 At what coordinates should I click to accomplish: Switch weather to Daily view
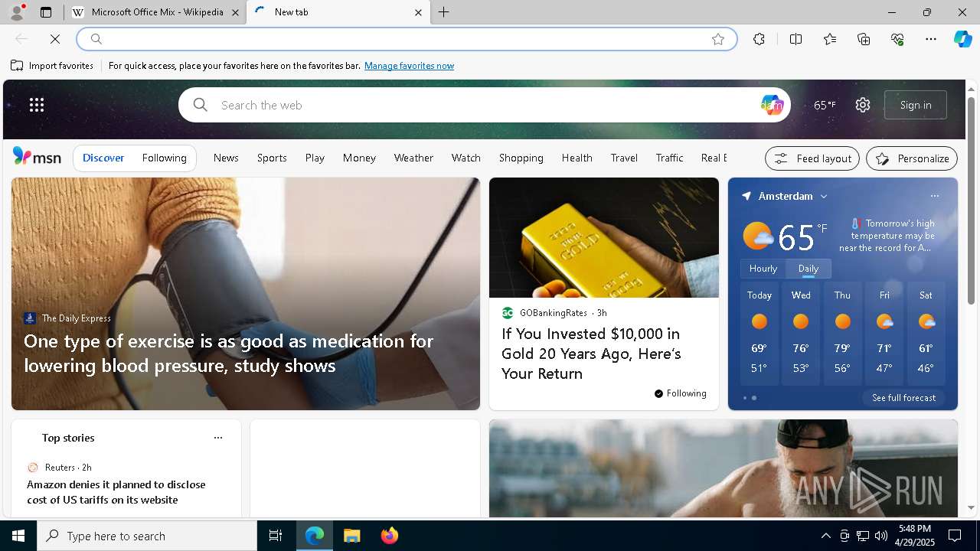808,269
